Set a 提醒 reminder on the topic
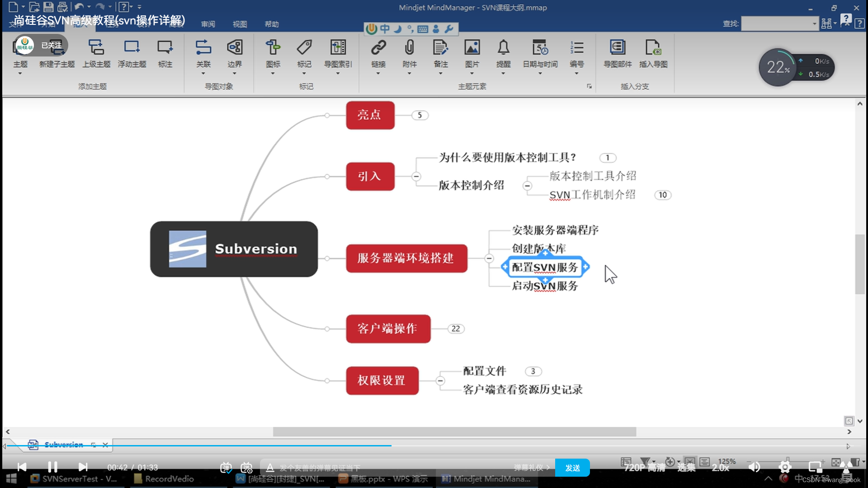Screen dimensions: 868x488 503,52
